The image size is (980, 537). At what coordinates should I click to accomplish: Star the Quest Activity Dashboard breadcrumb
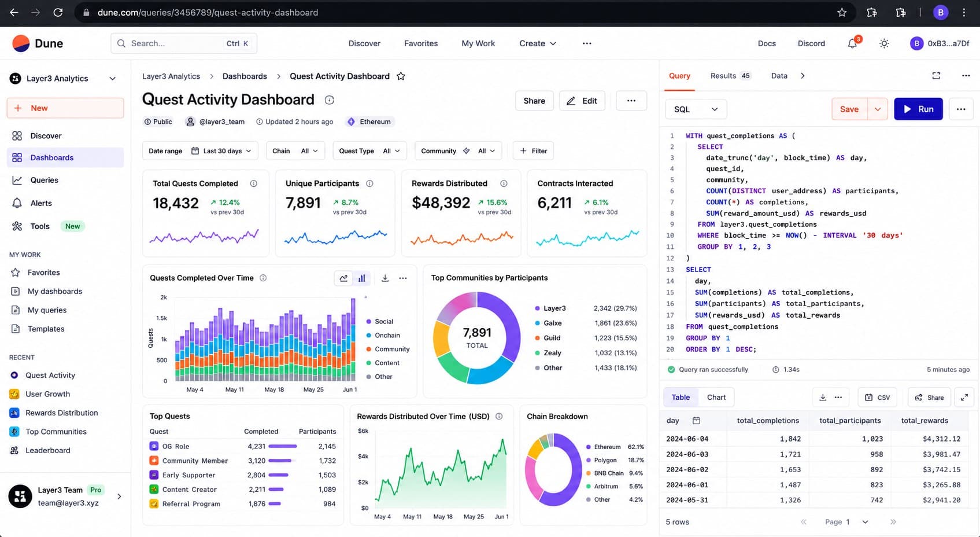pyautogui.click(x=401, y=76)
